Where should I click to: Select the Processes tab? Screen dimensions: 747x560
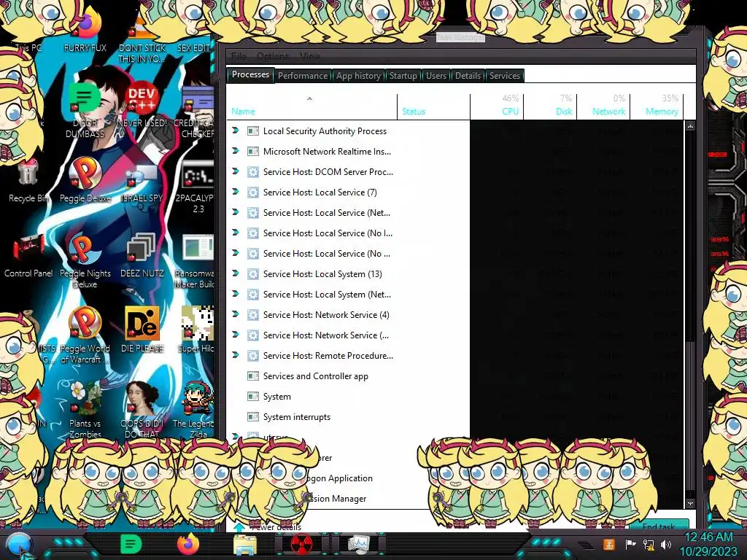click(x=250, y=75)
